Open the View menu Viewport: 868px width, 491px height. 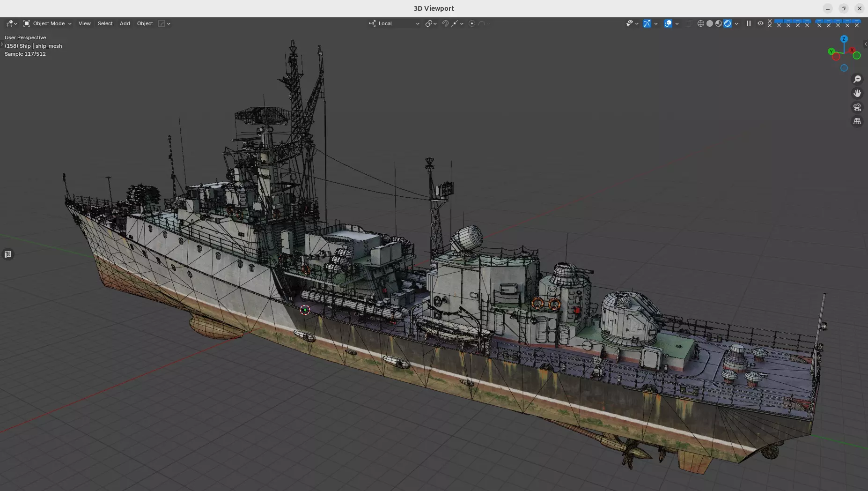85,23
